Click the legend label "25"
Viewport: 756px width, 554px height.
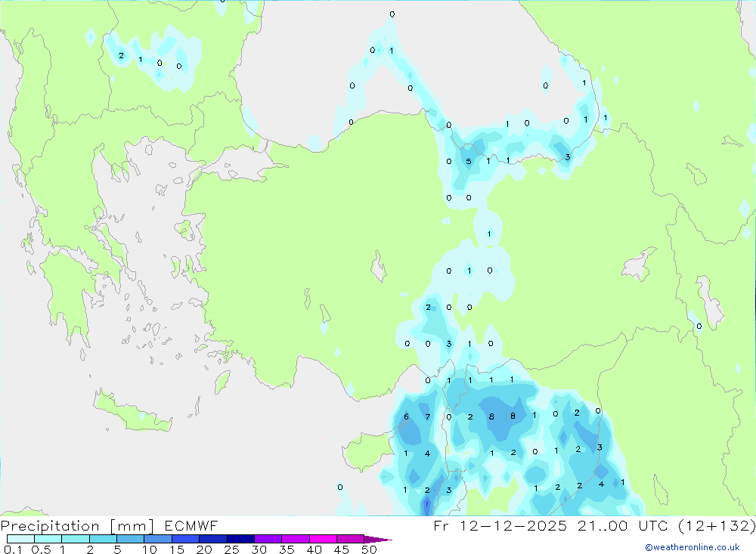(x=231, y=549)
